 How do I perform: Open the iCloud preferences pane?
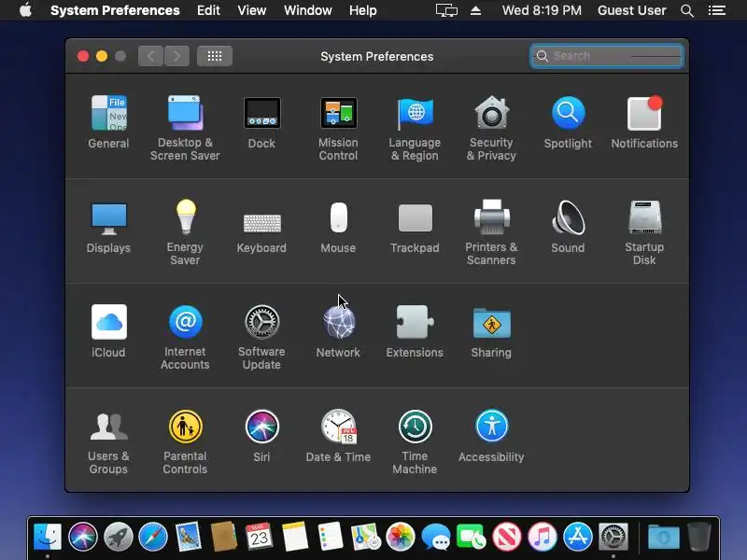coord(108,331)
